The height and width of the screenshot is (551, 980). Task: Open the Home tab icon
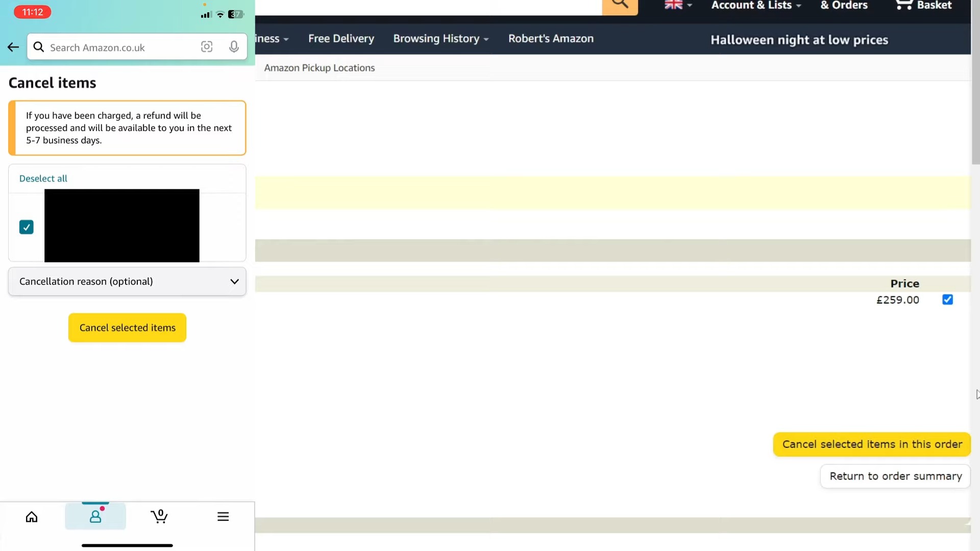click(x=32, y=517)
